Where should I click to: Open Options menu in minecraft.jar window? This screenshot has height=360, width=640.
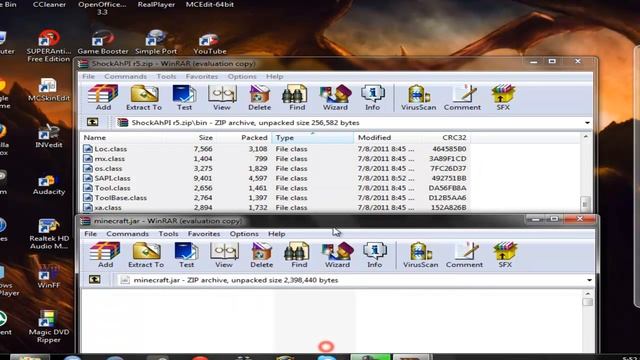244,233
